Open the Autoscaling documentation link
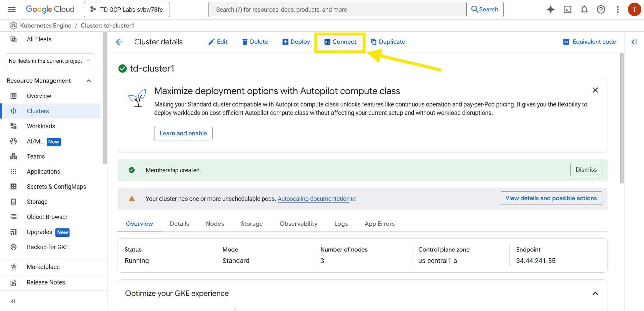The height and width of the screenshot is (311, 644). [314, 199]
